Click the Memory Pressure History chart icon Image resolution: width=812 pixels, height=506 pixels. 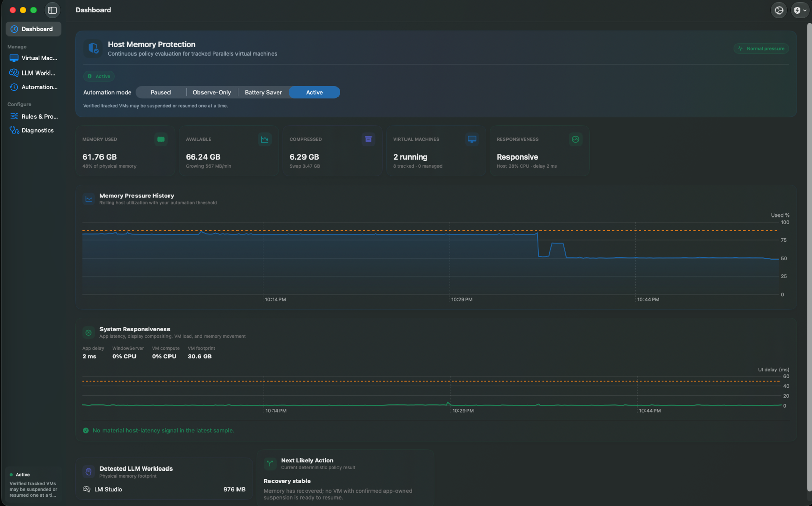pyautogui.click(x=89, y=199)
